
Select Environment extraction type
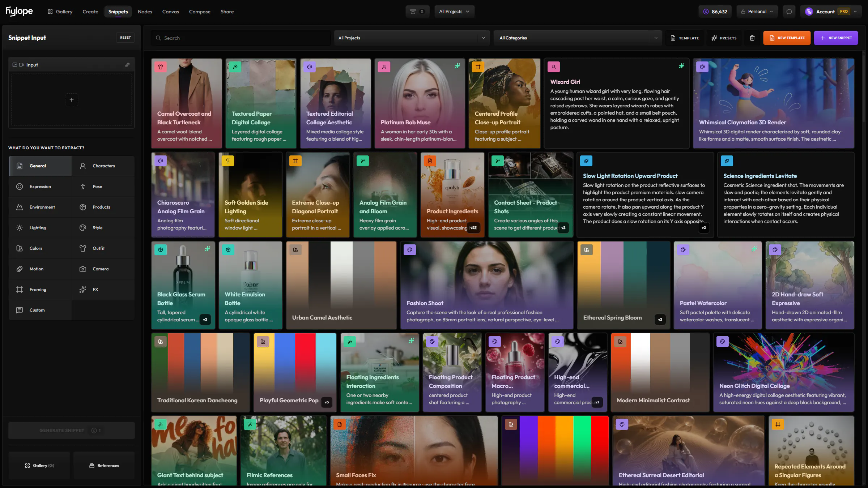click(x=40, y=207)
